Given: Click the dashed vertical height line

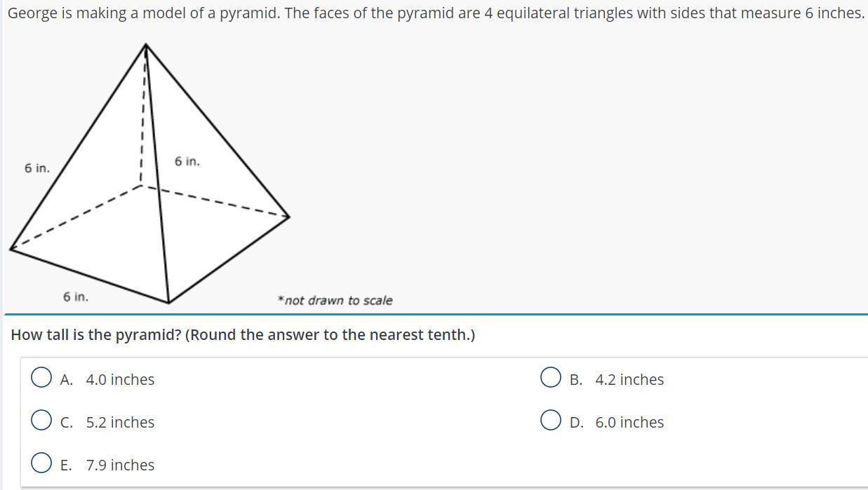Looking at the screenshot, I should coord(142,119).
